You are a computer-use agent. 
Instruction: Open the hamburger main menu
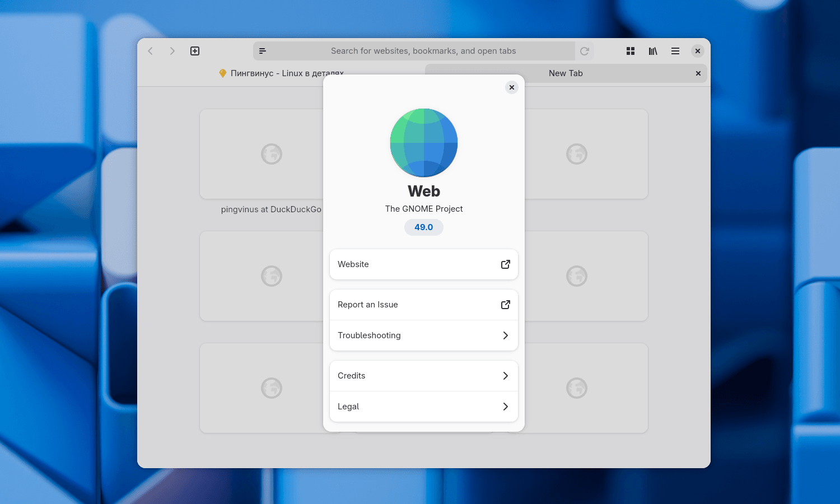point(675,51)
